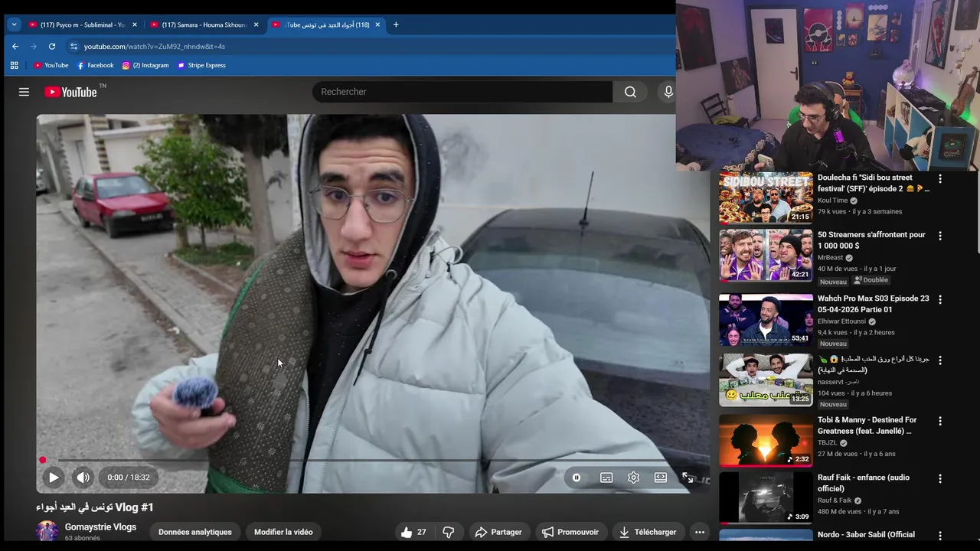Image resolution: width=980 pixels, height=551 pixels.
Task: Switch to Psyco m - Subliminal tab
Action: pos(82,24)
